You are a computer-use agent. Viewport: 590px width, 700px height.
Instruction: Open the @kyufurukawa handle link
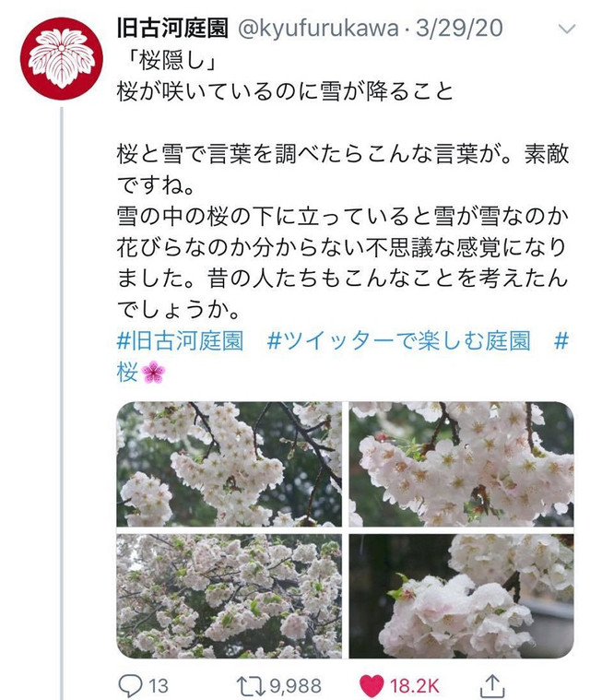point(318,29)
